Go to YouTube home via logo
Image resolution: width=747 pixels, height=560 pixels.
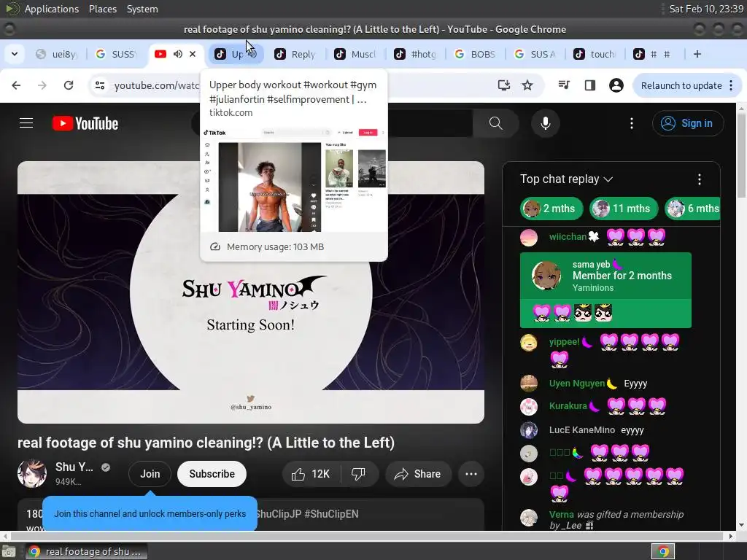[85, 123]
